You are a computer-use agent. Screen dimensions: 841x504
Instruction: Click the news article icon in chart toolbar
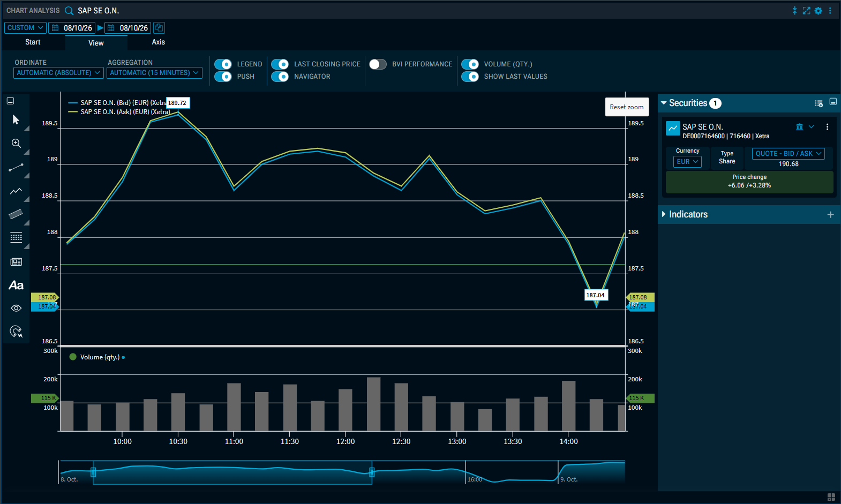(x=16, y=262)
